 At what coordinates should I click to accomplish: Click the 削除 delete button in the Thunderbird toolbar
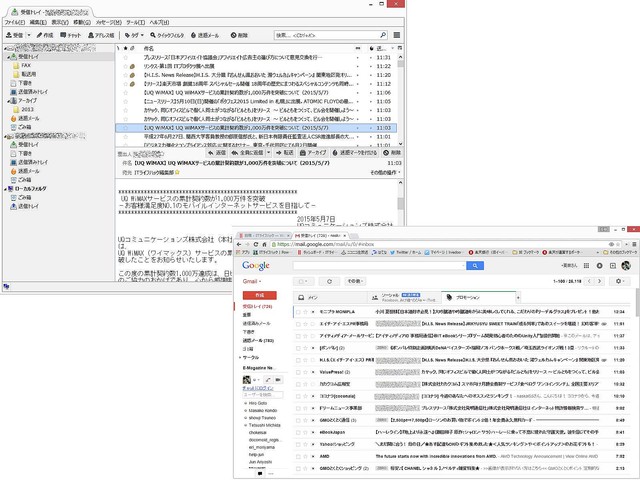point(239,35)
